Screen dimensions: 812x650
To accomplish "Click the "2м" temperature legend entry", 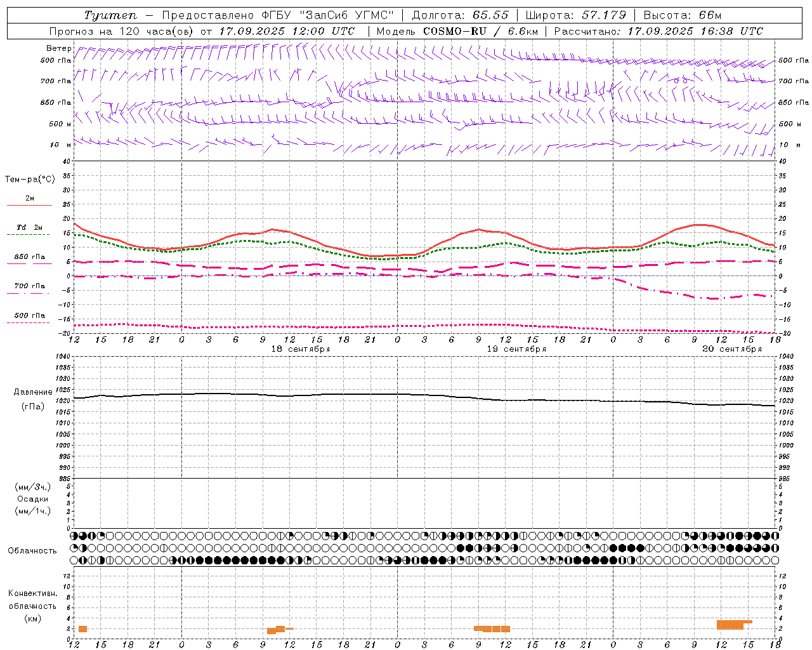I will click(30, 198).
